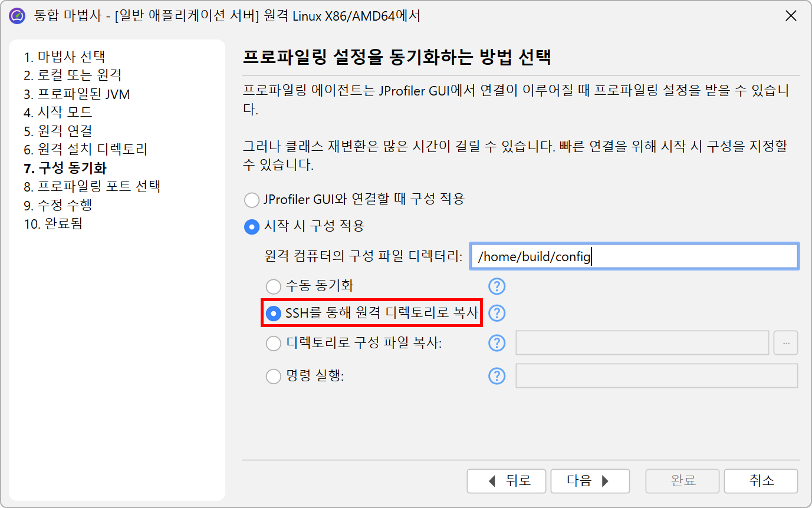Image resolution: width=812 pixels, height=508 pixels.
Task: Go to step 4. 시작 모드
Action: pos(58,113)
